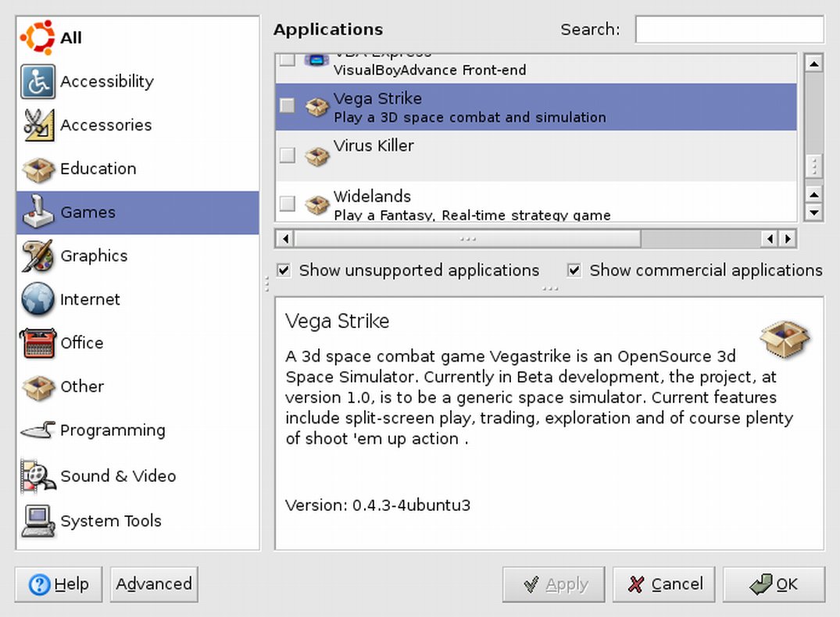The width and height of the screenshot is (840, 617).
Task: Tick the VisualBoyAdvance Front-end checkbox
Action: [288, 59]
